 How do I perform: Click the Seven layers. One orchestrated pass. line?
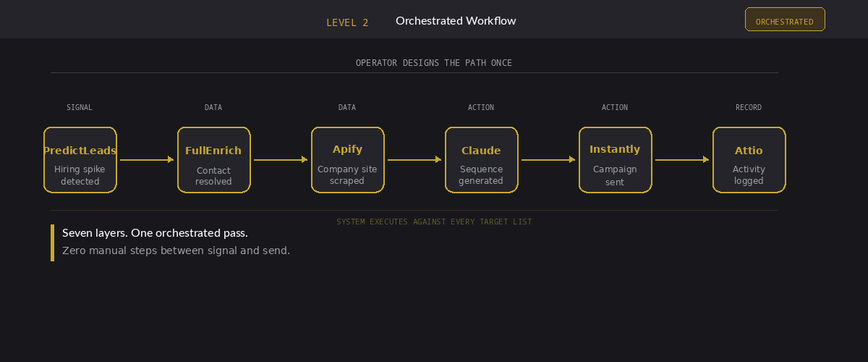click(155, 233)
